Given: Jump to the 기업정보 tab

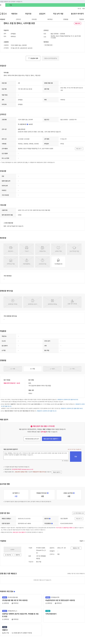Looking at the screenshot, I should [82, 19].
